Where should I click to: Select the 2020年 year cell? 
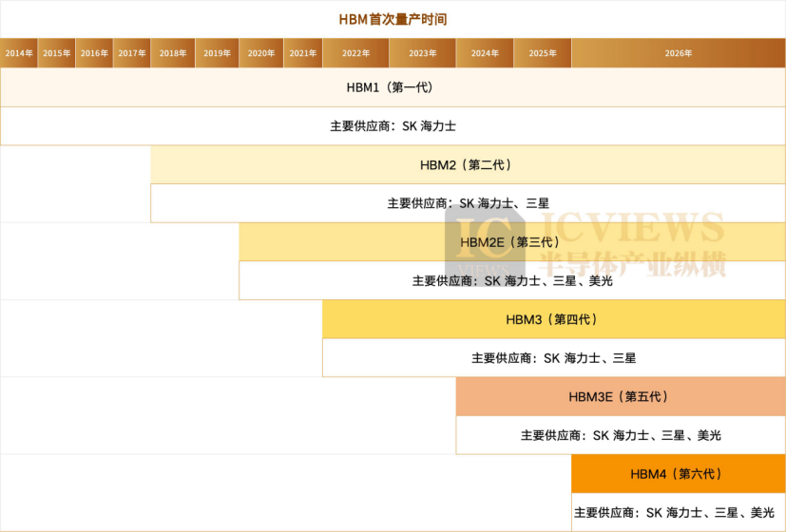point(261,53)
